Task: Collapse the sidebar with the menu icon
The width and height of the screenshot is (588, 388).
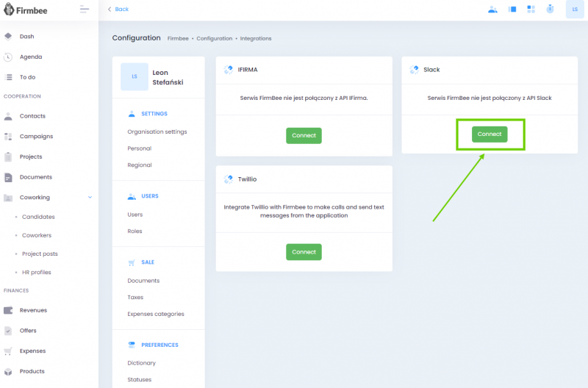Action: coord(85,10)
